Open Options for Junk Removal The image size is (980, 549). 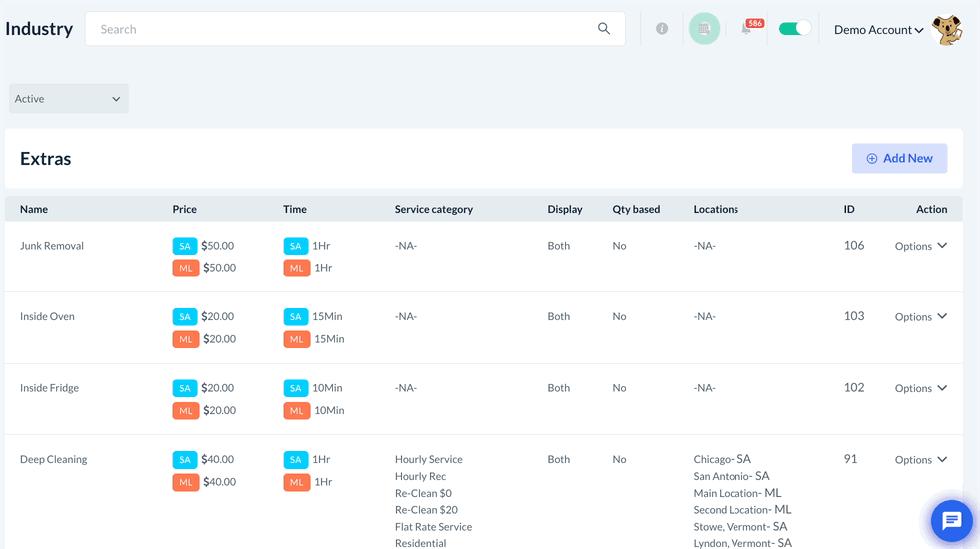(x=920, y=246)
